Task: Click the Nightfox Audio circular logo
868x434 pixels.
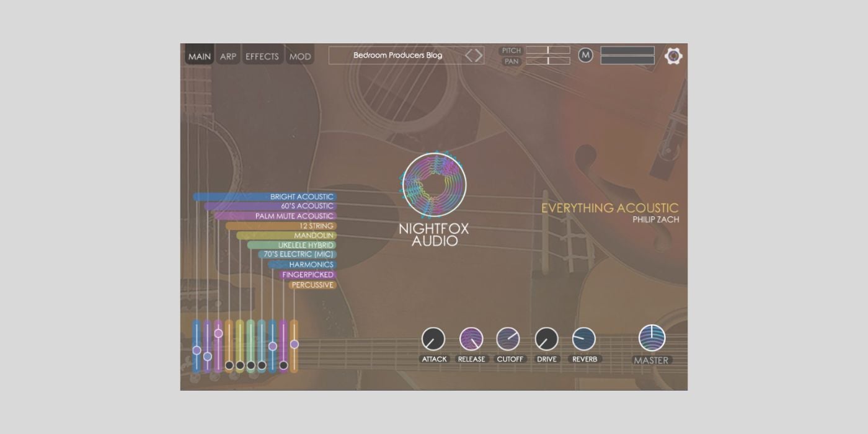Action: tap(434, 185)
